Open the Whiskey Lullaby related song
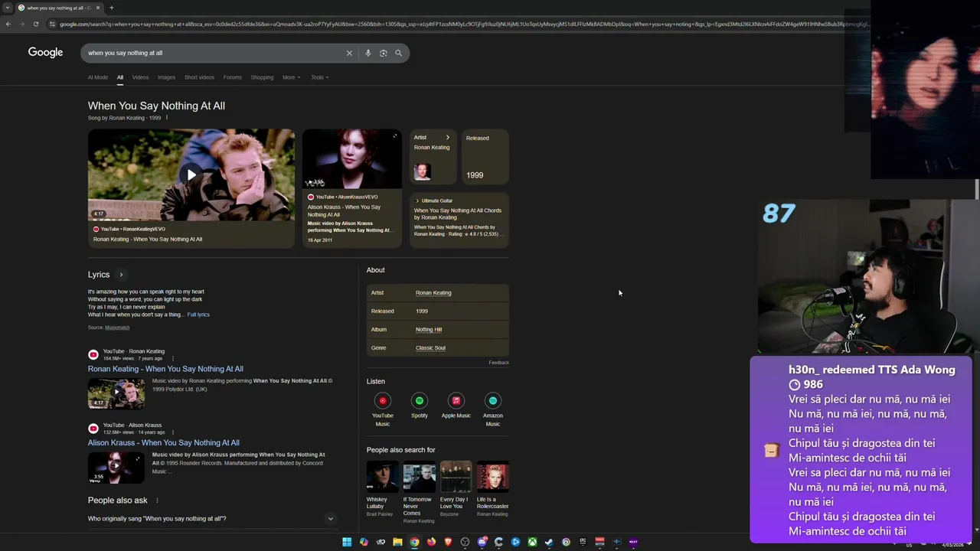The width and height of the screenshot is (980, 551). tap(382, 490)
